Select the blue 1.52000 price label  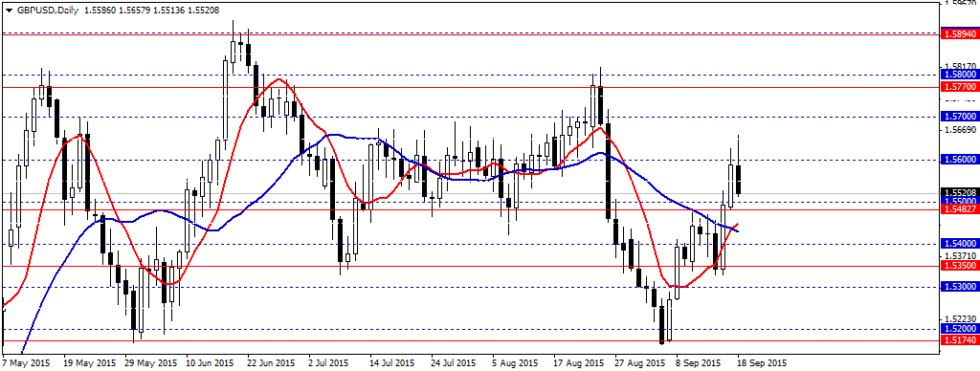(959, 329)
